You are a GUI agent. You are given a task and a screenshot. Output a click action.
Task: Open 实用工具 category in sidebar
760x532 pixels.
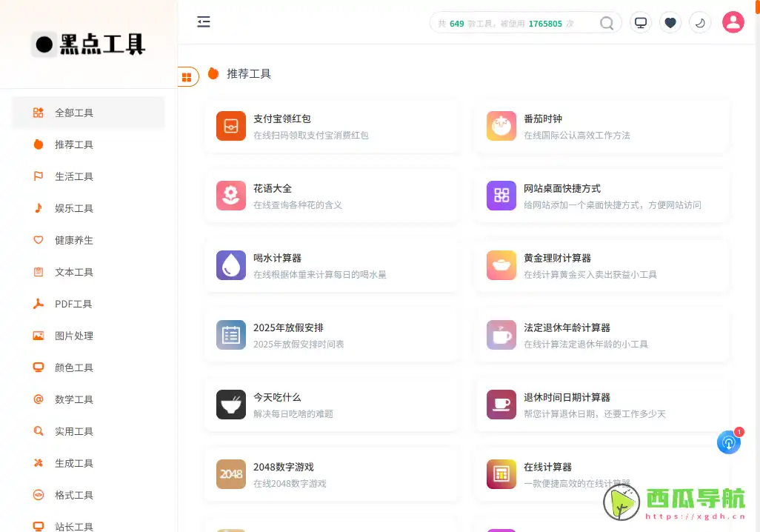[x=88, y=431]
